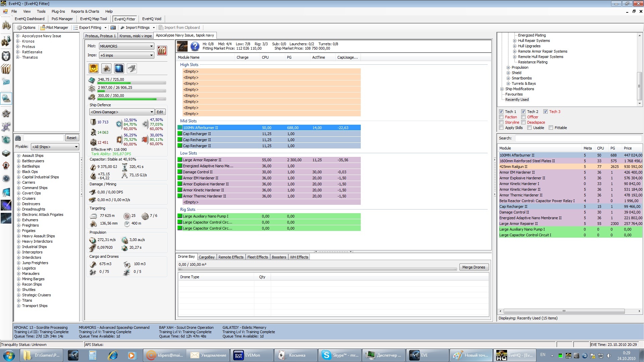
Task: Click the Windows Start button
Action: click(9, 355)
